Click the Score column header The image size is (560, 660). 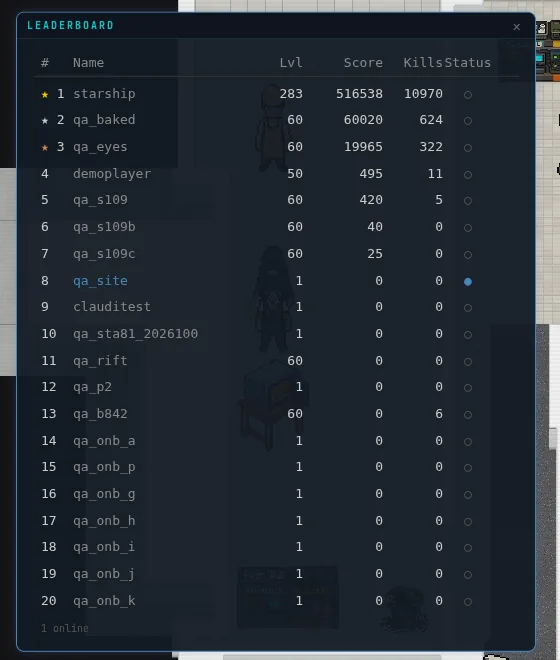363,63
